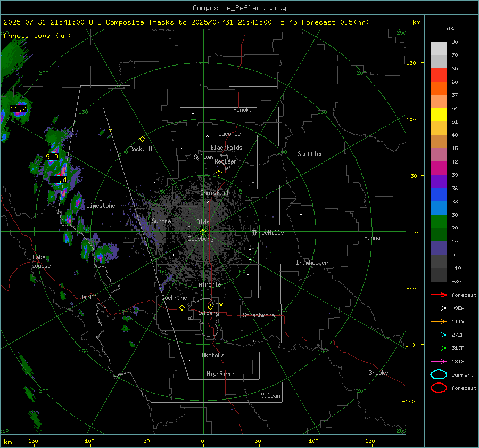Image resolution: width=479 pixels, height=448 pixels.
Task: Click the Innisfail town label
Action: click(x=214, y=193)
